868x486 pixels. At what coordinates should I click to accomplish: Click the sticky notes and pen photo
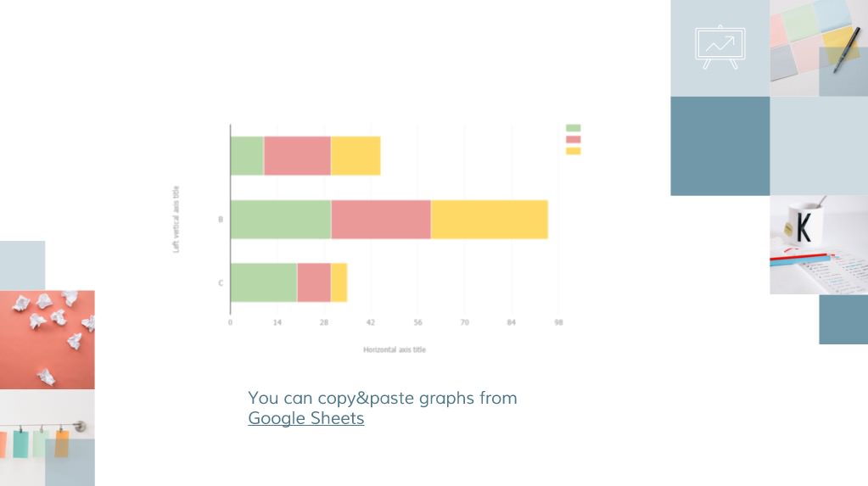click(819, 48)
